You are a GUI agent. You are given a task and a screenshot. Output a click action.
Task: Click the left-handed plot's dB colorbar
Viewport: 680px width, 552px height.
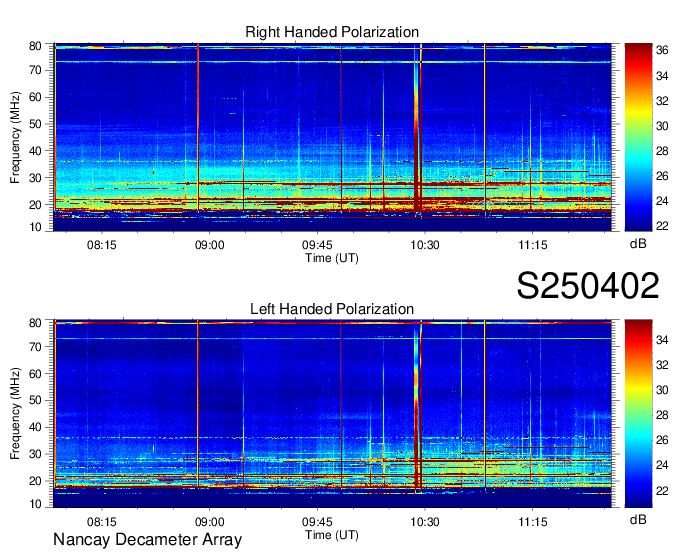pos(638,414)
